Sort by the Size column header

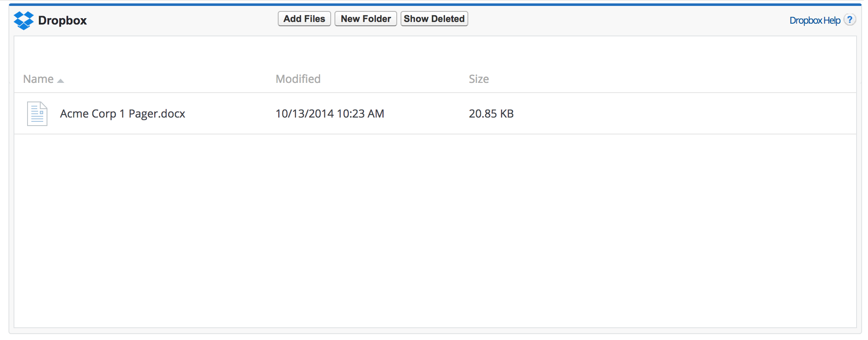click(x=478, y=79)
